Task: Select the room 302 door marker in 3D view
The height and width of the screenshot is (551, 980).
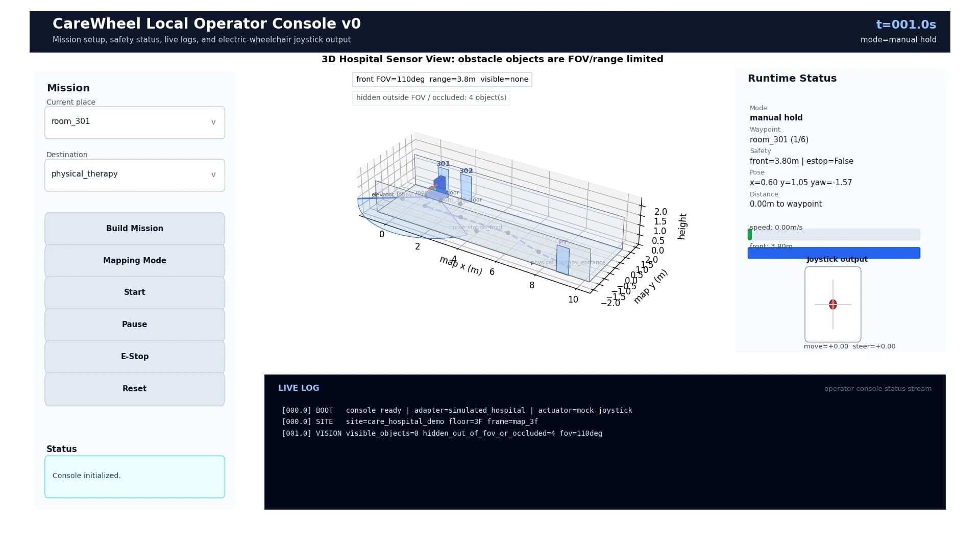Action: [x=466, y=187]
